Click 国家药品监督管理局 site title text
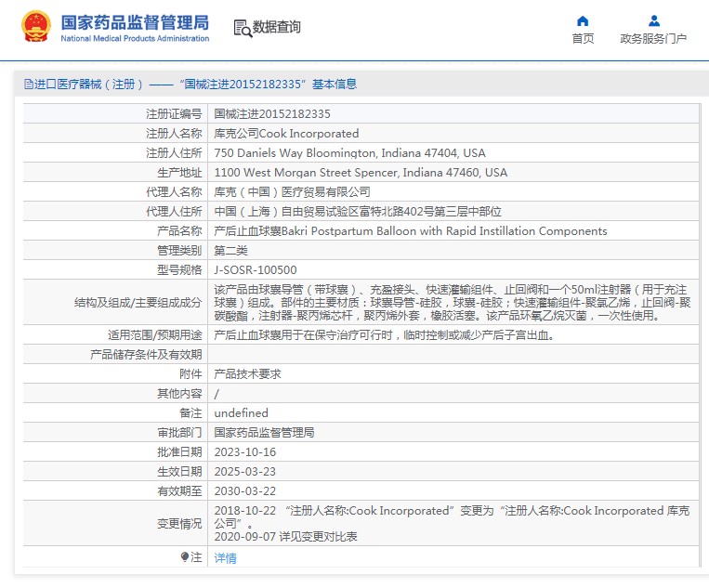This screenshot has height=588, width=709. coord(135,22)
